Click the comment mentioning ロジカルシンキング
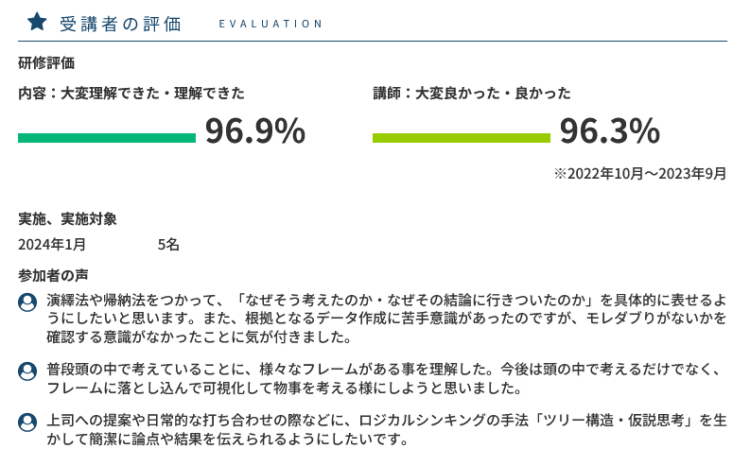 point(386,430)
